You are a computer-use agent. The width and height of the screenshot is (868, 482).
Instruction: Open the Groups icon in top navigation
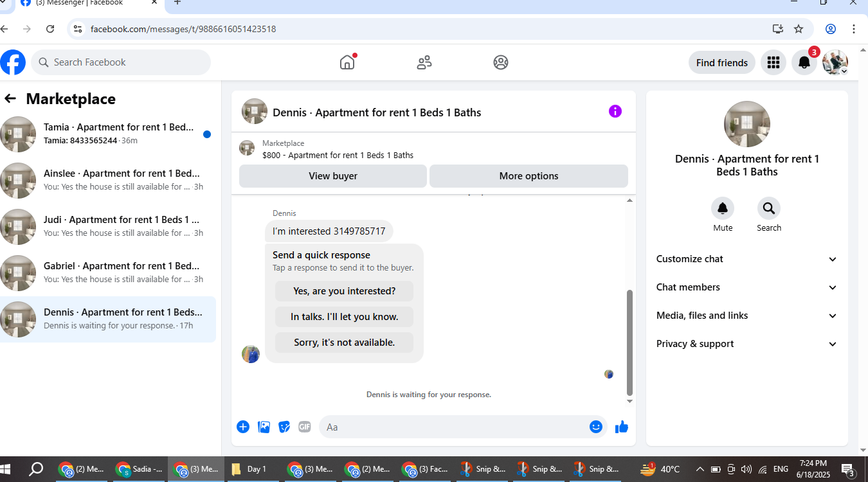click(501, 62)
